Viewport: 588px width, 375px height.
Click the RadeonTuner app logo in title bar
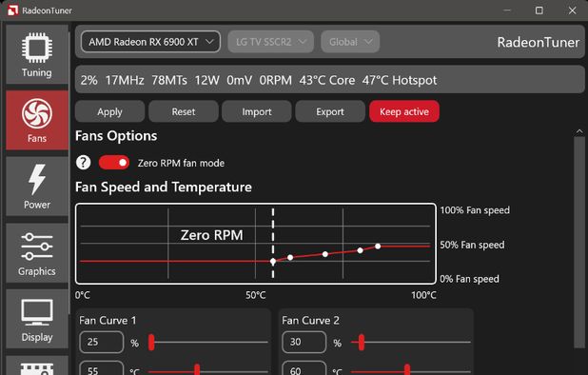tap(13, 10)
